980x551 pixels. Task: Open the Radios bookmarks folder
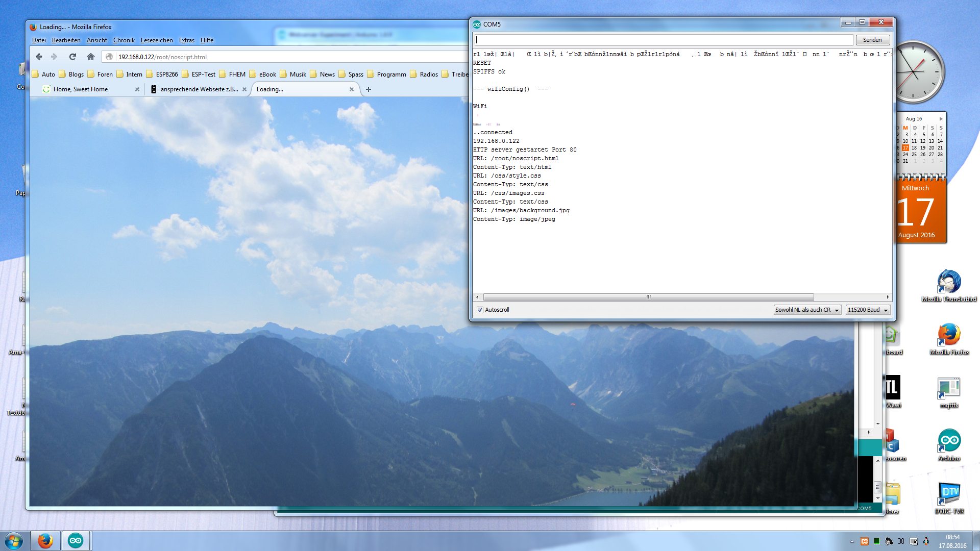pos(424,74)
